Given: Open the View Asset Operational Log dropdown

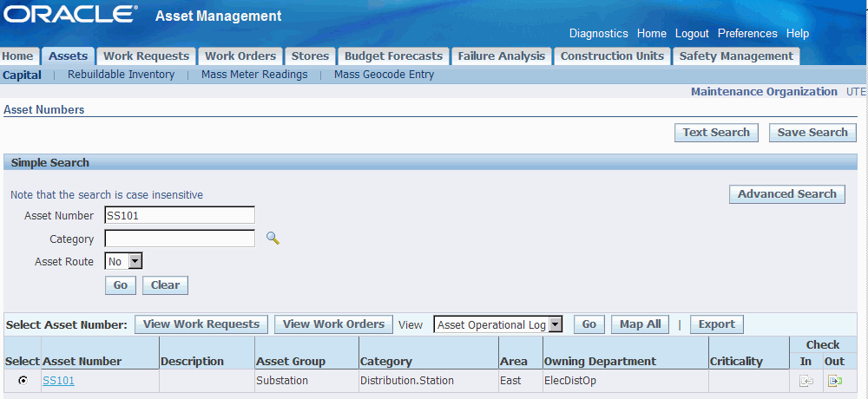Looking at the screenshot, I should [498, 325].
